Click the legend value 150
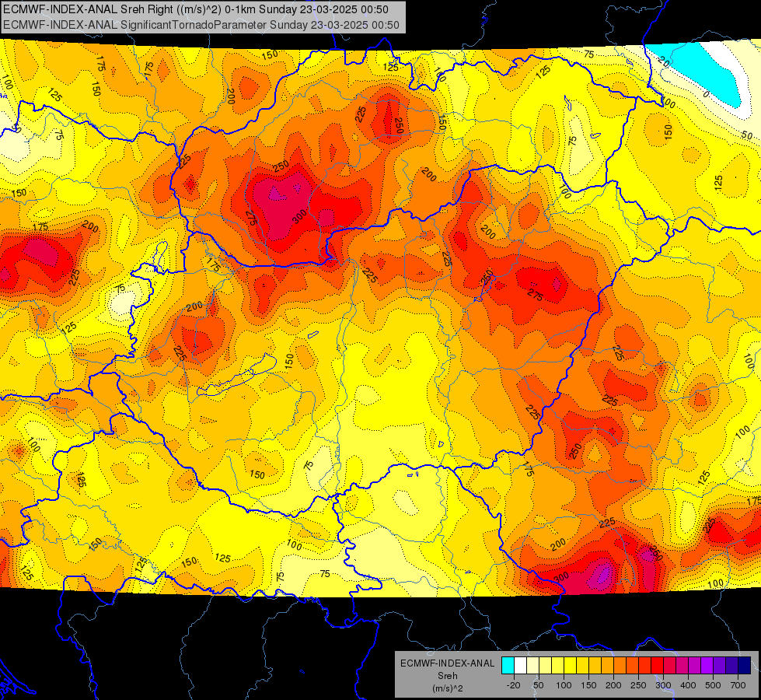 (x=588, y=685)
